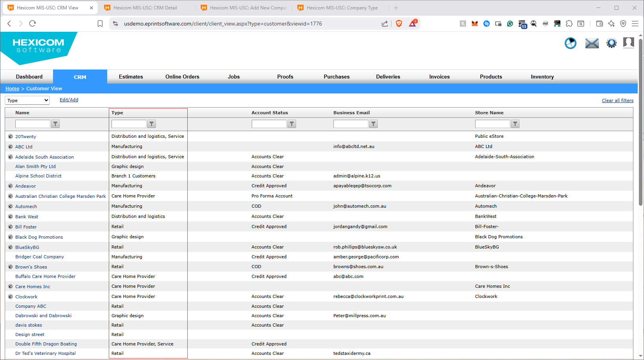Click the Store Name filter icon
644x360 pixels.
pos(515,124)
